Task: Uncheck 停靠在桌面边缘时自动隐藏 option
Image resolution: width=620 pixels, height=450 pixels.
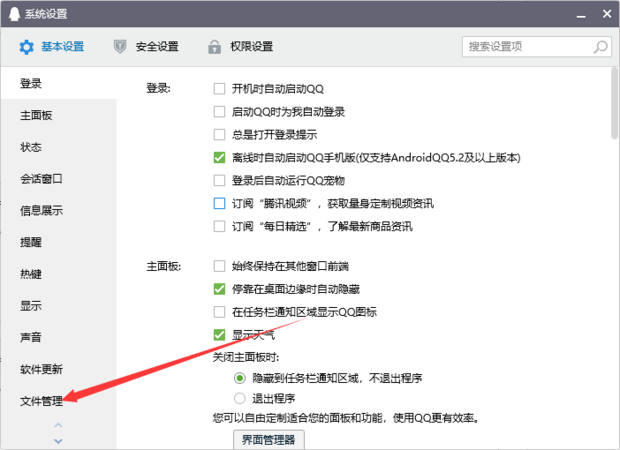Action: (x=219, y=289)
